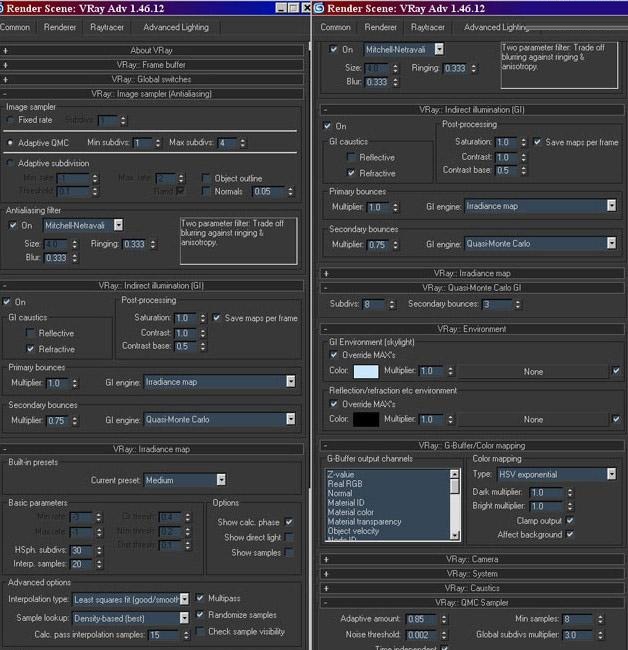Open the Raytracer tab in left window
The width and height of the screenshot is (628, 650).
click(x=107, y=27)
